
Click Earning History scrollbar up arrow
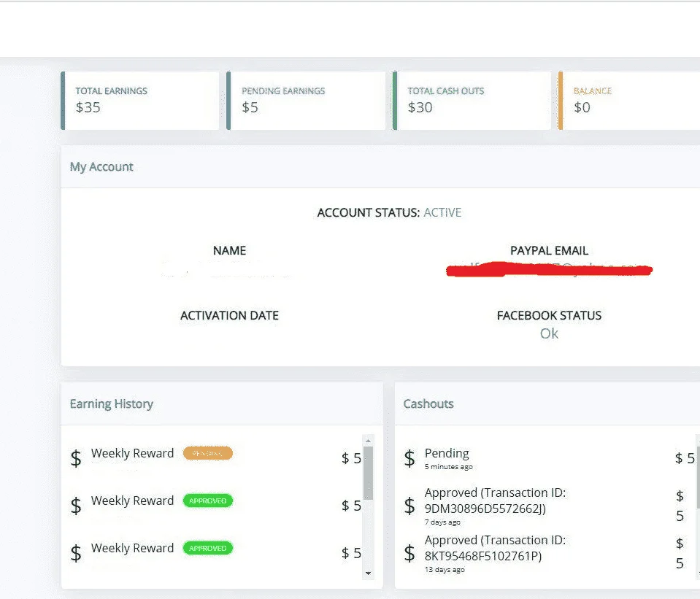coord(369,441)
